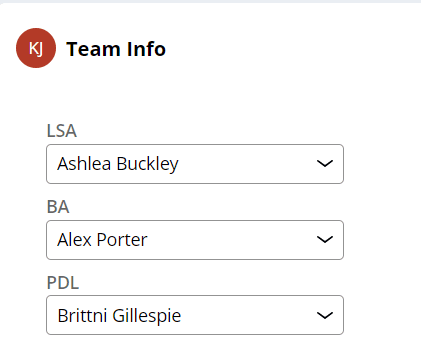Open the BA dropdown showing Alex Porter

point(195,240)
